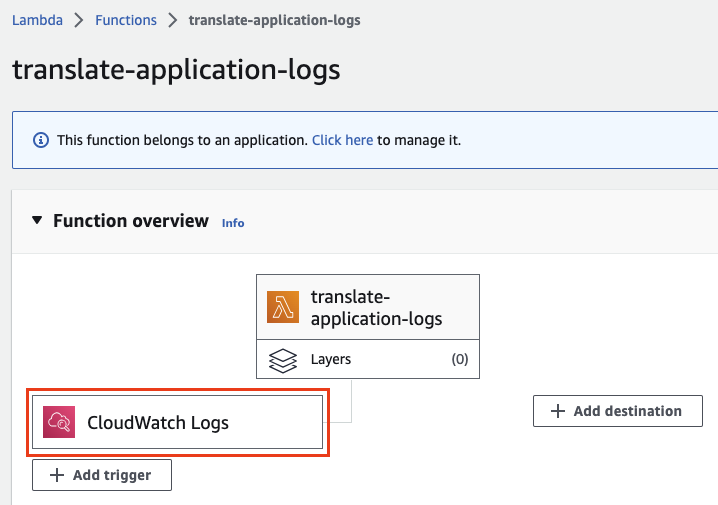Click the info circle icon in banner
The width and height of the screenshot is (718, 505).
41,140
